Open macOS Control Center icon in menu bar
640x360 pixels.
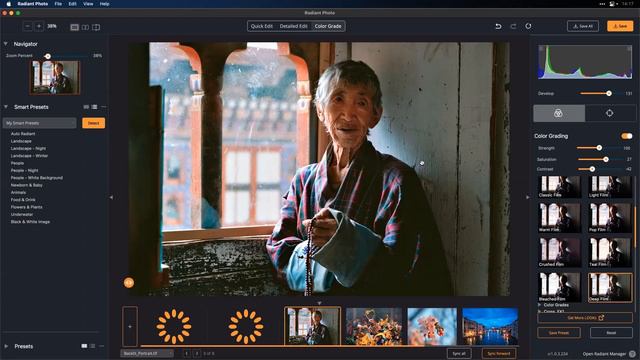[x=612, y=4]
